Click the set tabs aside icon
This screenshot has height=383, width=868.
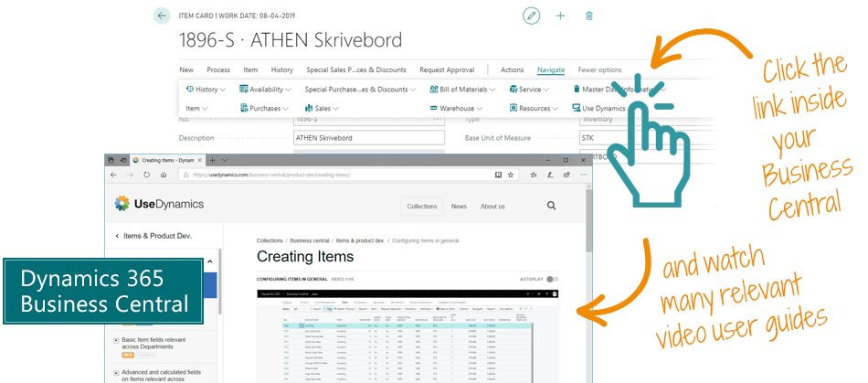(123, 160)
